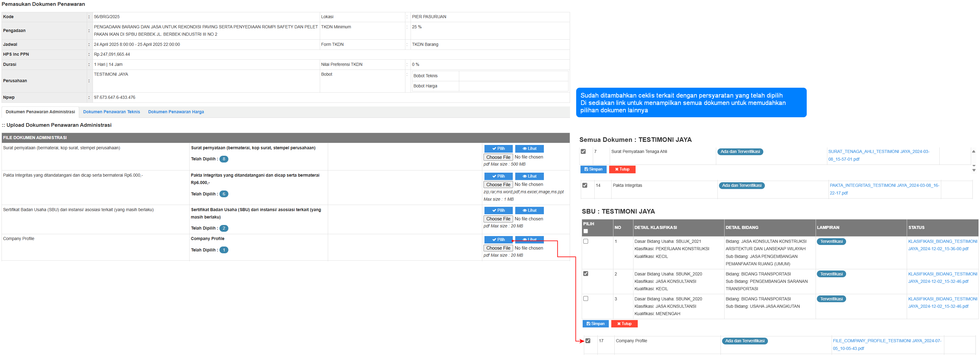This screenshot has width=980, height=361.
Task: Click Lihat button for Sertifikat Badan Usaha
Action: point(529,211)
